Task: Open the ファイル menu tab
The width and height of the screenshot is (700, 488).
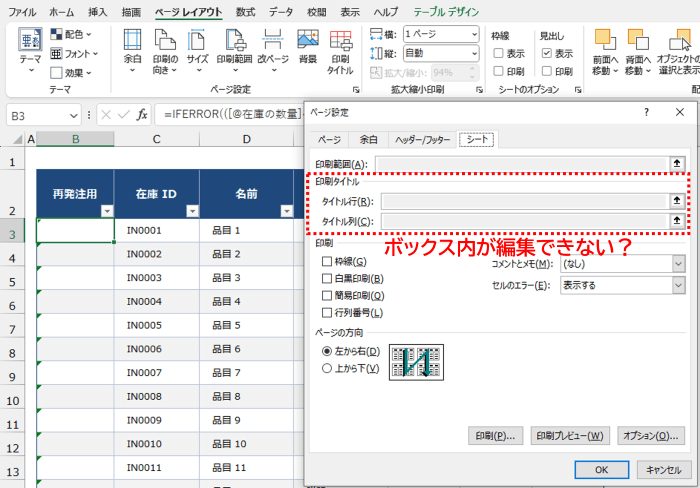Action: 22,12
